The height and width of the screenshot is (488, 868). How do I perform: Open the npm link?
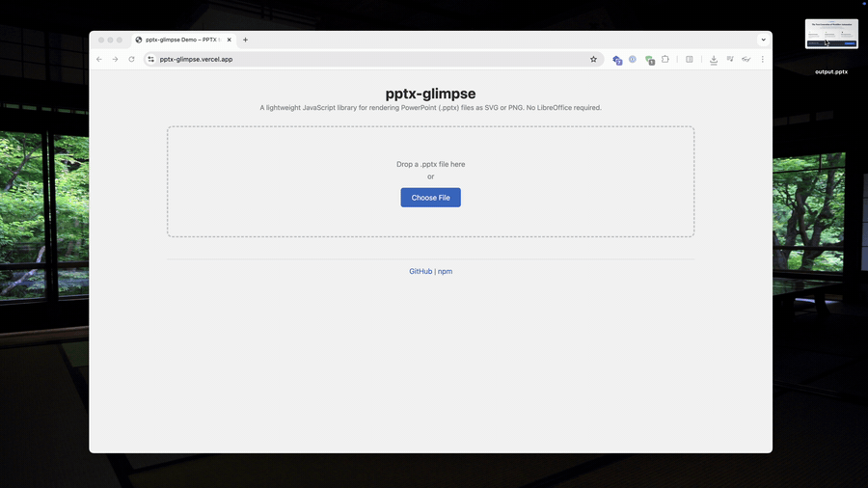click(x=445, y=271)
